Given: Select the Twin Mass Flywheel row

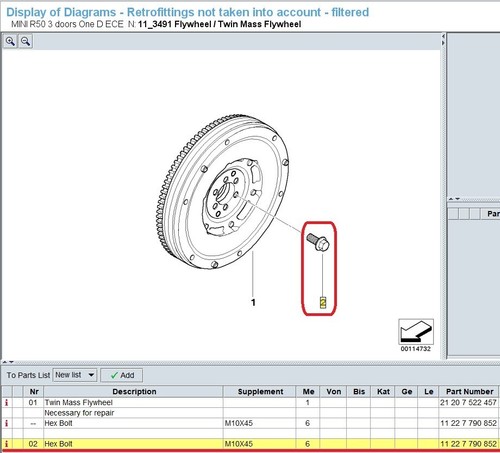Looking at the screenshot, I should [250, 402].
